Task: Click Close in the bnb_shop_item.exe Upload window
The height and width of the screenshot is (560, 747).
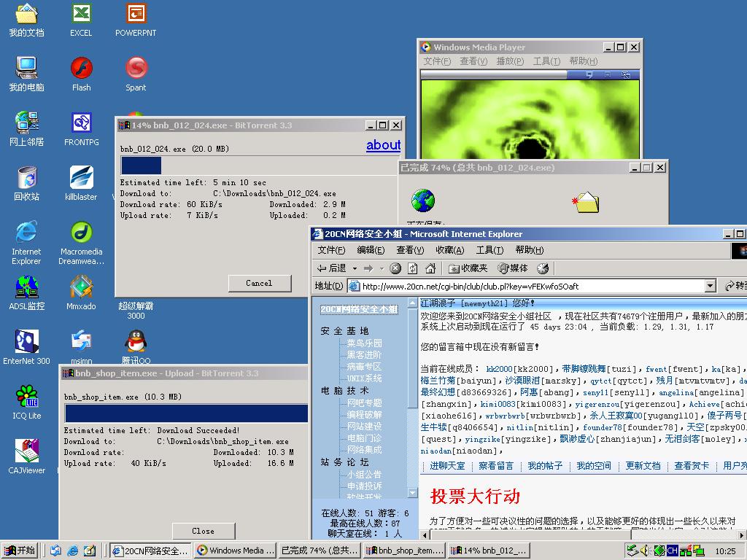Action: (204, 531)
